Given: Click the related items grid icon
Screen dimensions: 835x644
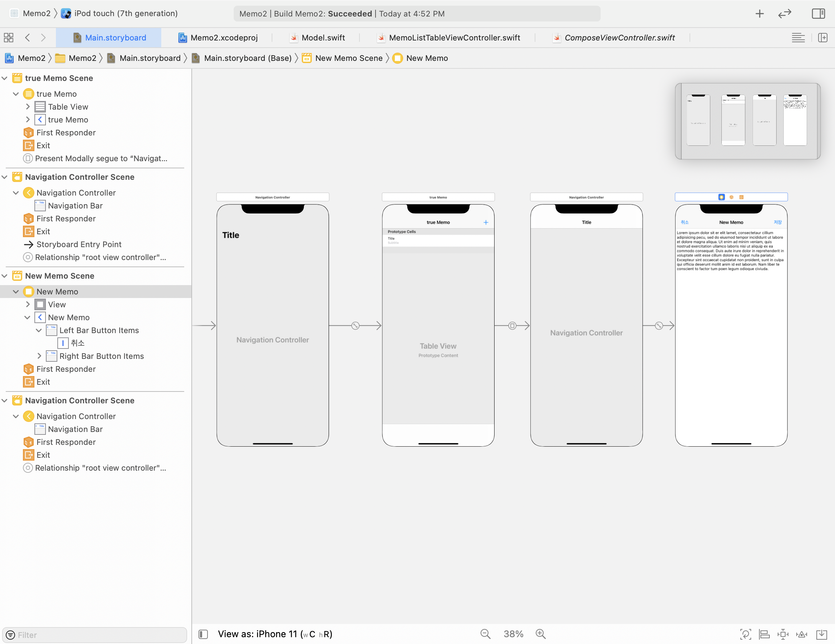Looking at the screenshot, I should tap(8, 38).
